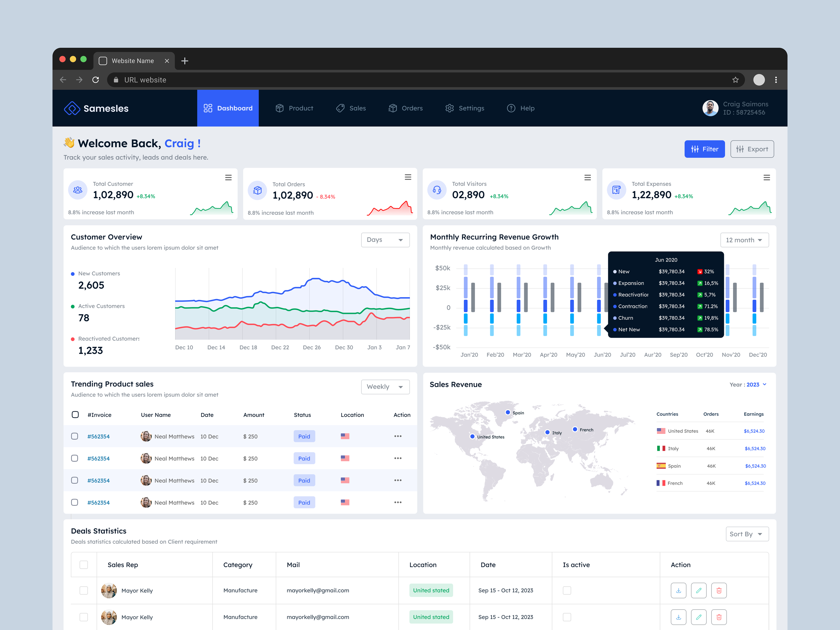Click the blue Filter button
The width and height of the screenshot is (840, 630).
704,149
